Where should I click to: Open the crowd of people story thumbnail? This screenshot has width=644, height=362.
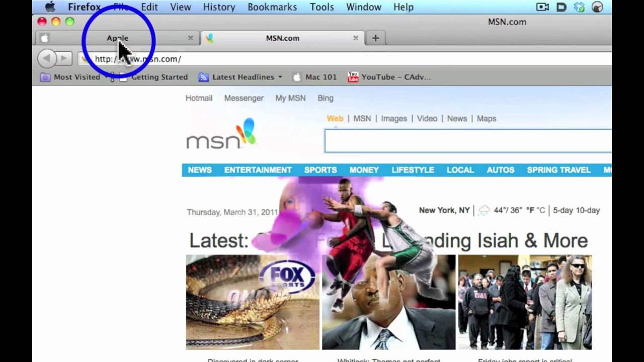[525, 302]
